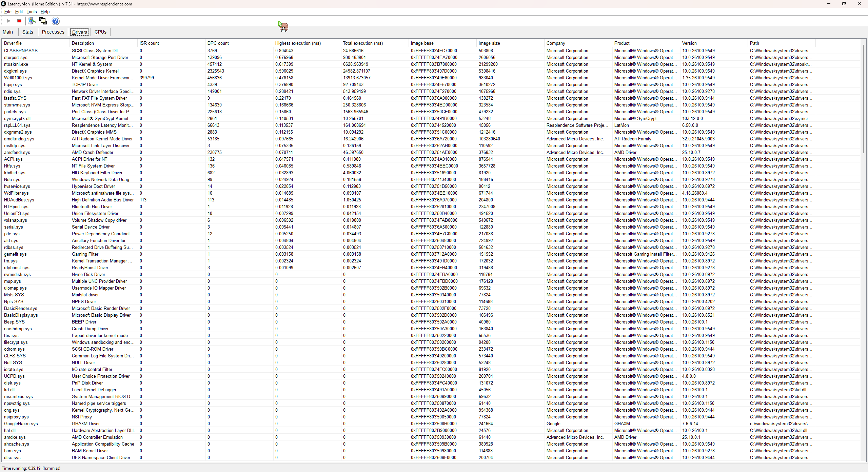Click the vertical scrollbar thumb of driver list
The image size is (868, 472).
coord(864,98)
